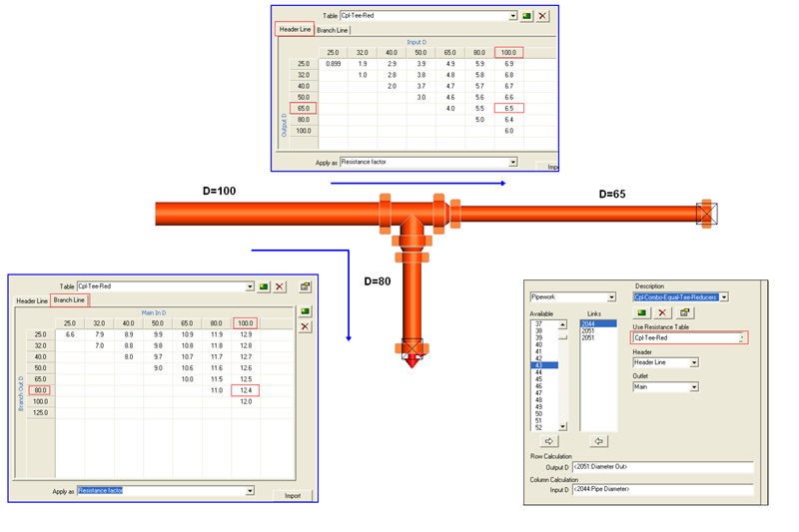Click cell 5.0 in top Input D table
This screenshot has width=799, height=532.
479,120
